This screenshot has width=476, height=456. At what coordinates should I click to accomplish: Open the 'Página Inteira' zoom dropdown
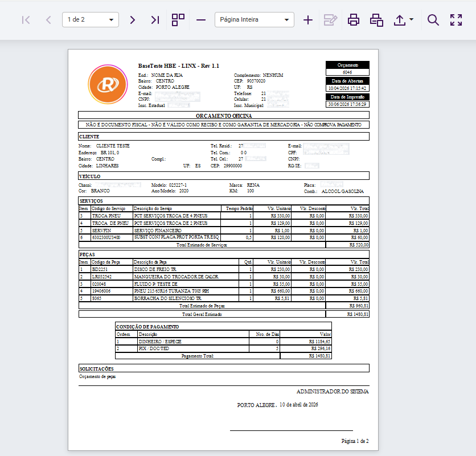pyautogui.click(x=255, y=20)
